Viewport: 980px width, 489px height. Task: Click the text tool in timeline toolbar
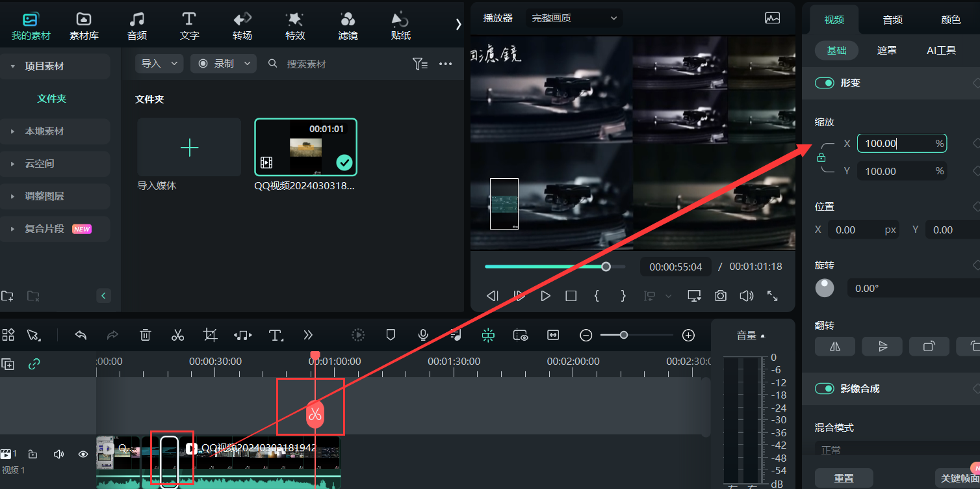click(x=276, y=335)
